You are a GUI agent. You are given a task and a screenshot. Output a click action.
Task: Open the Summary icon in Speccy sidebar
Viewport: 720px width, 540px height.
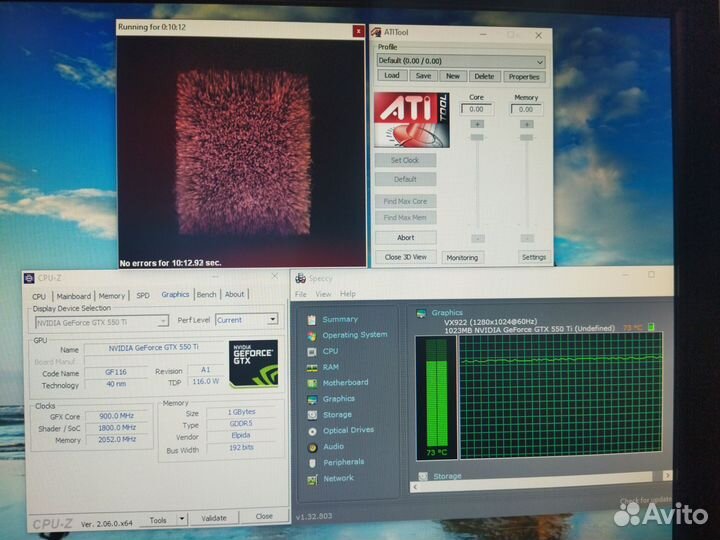tap(312, 320)
